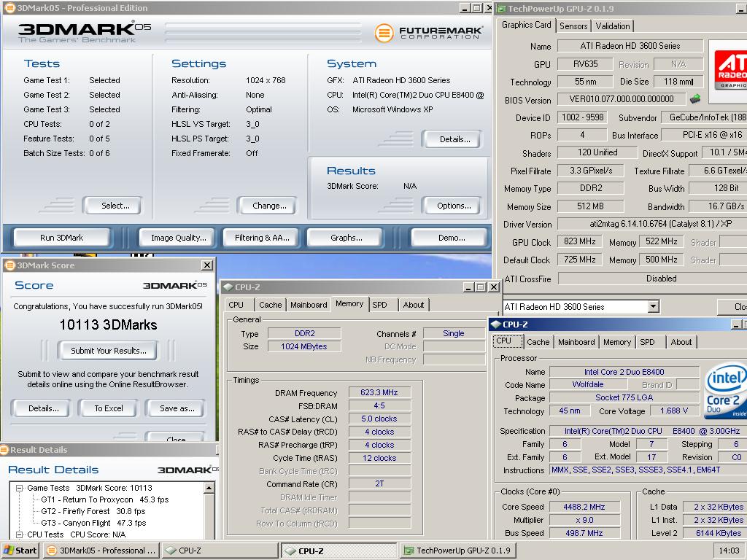The height and width of the screenshot is (560, 747).
Task: Open the graphics card selector dropdown in GPU-Z
Action: (654, 307)
